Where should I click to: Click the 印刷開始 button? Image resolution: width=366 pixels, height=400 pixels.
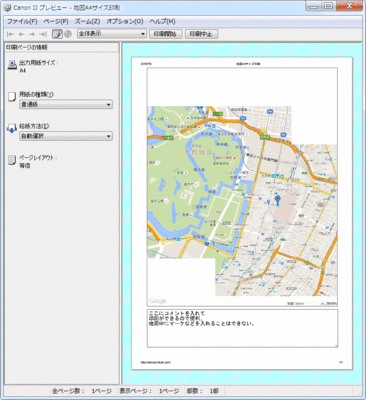click(166, 34)
